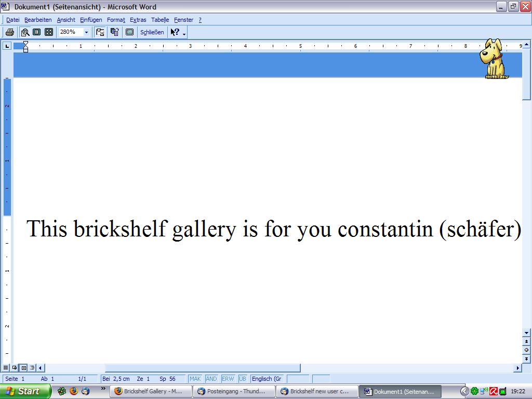Click the 19:22 system clock
Screen dimensions: 532x399
point(518,392)
